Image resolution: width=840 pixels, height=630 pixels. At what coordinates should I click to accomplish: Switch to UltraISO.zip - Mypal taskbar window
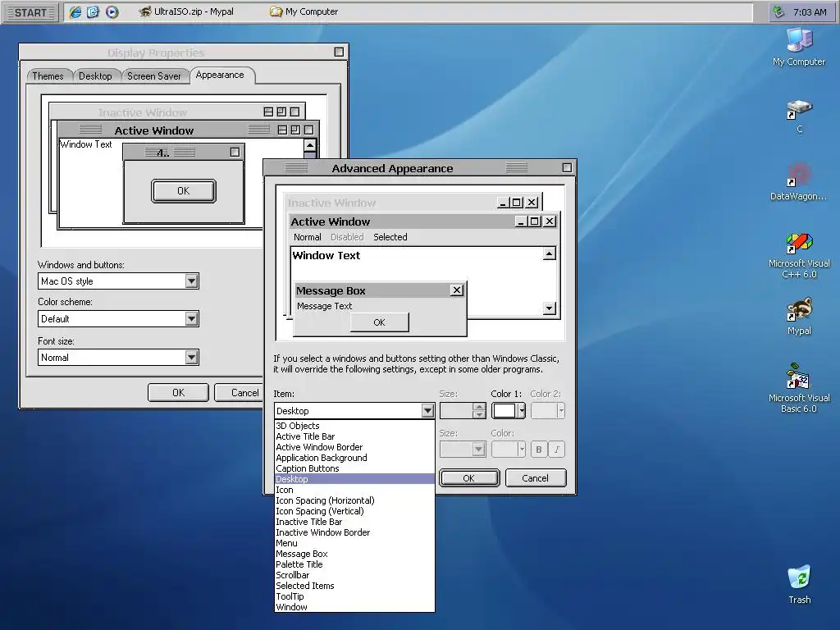point(186,11)
